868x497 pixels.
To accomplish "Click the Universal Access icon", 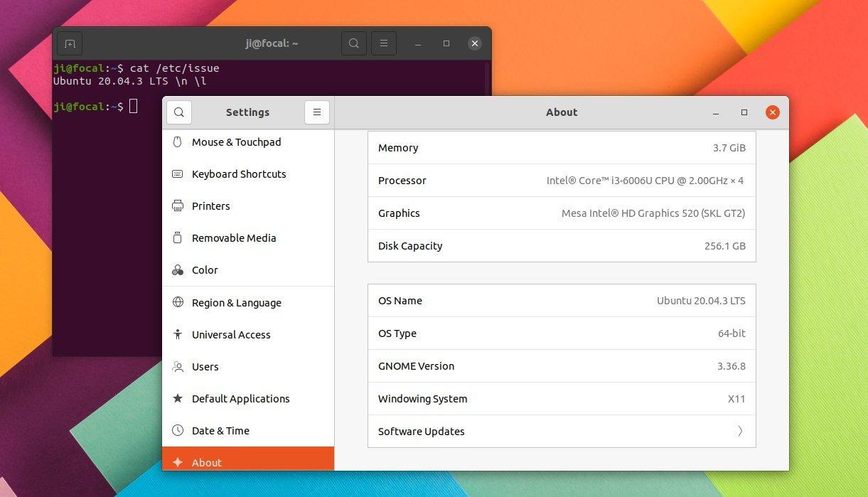I will (178, 334).
